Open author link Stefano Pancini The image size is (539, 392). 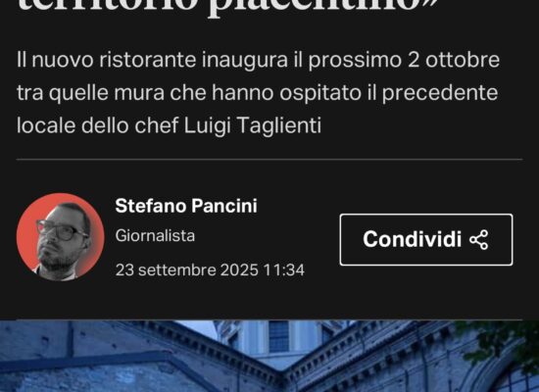tap(186, 206)
